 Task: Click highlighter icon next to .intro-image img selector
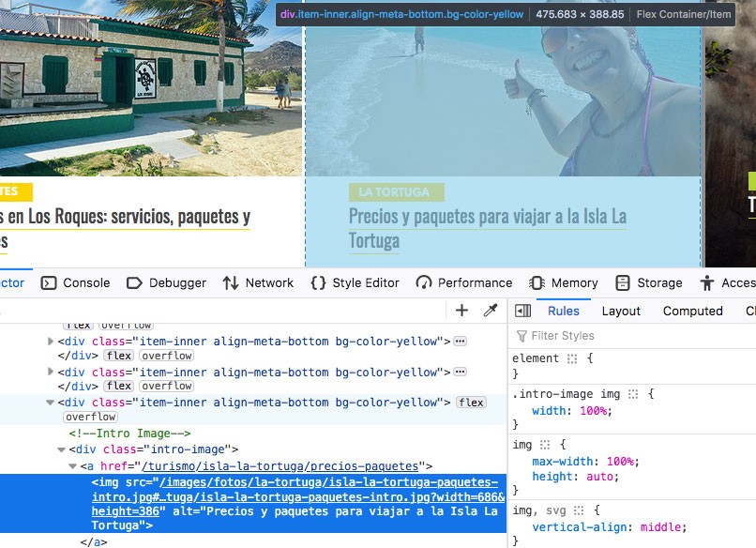(x=633, y=394)
